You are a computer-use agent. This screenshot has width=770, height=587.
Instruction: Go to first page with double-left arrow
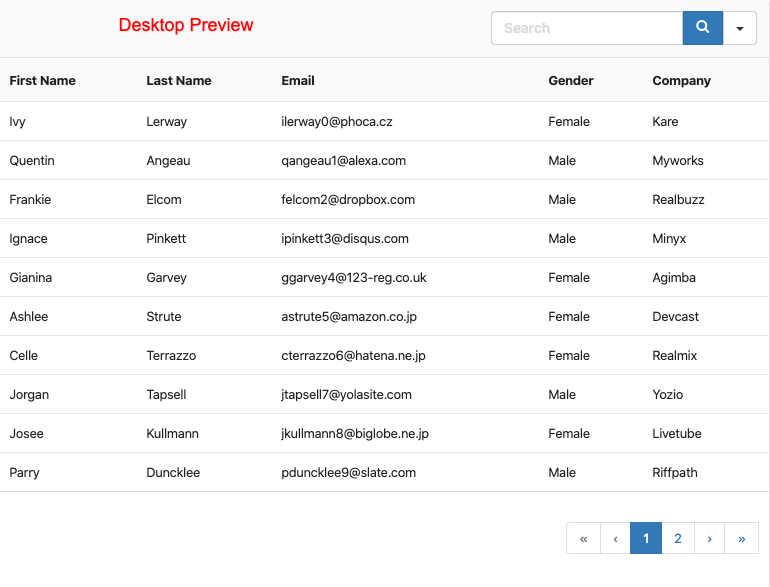583,538
